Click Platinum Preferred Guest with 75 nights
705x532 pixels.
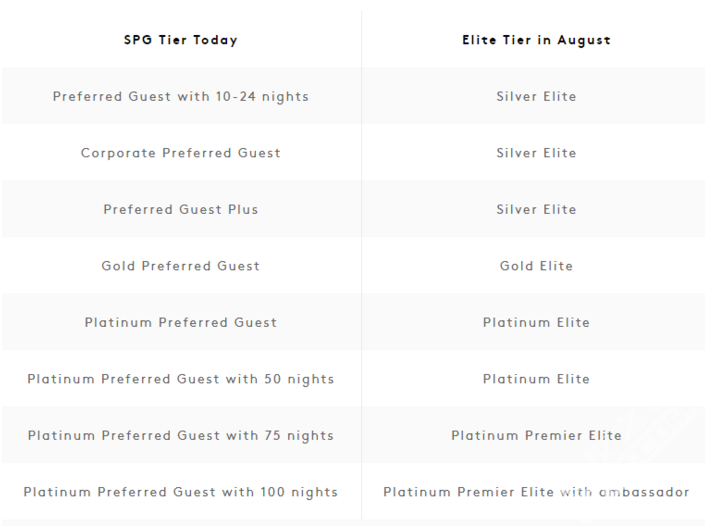coord(181,435)
